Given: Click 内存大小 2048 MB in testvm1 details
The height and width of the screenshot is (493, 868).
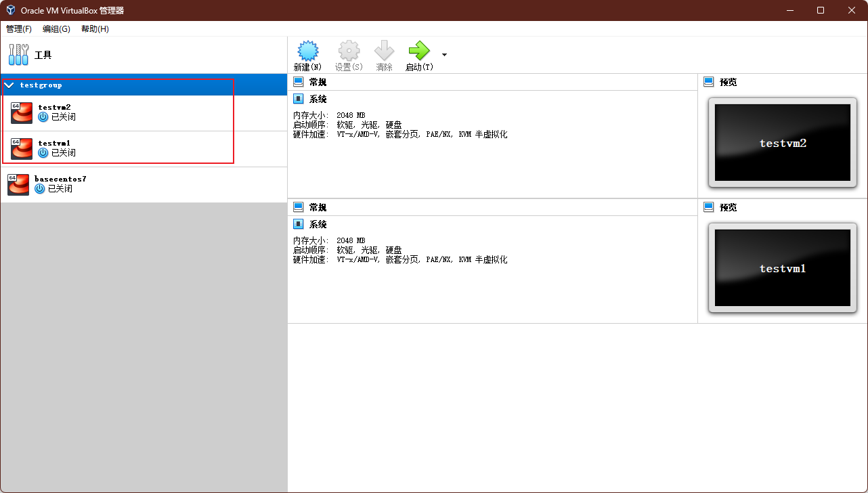Looking at the screenshot, I should pyautogui.click(x=329, y=240).
